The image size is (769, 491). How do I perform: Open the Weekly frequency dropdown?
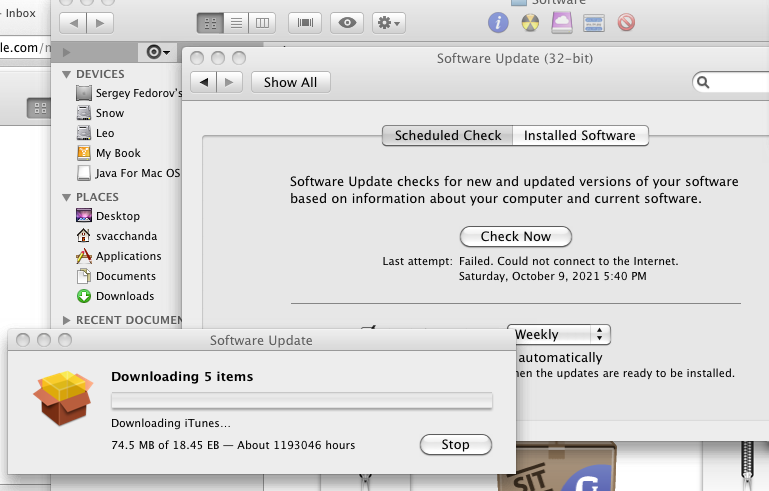[559, 335]
